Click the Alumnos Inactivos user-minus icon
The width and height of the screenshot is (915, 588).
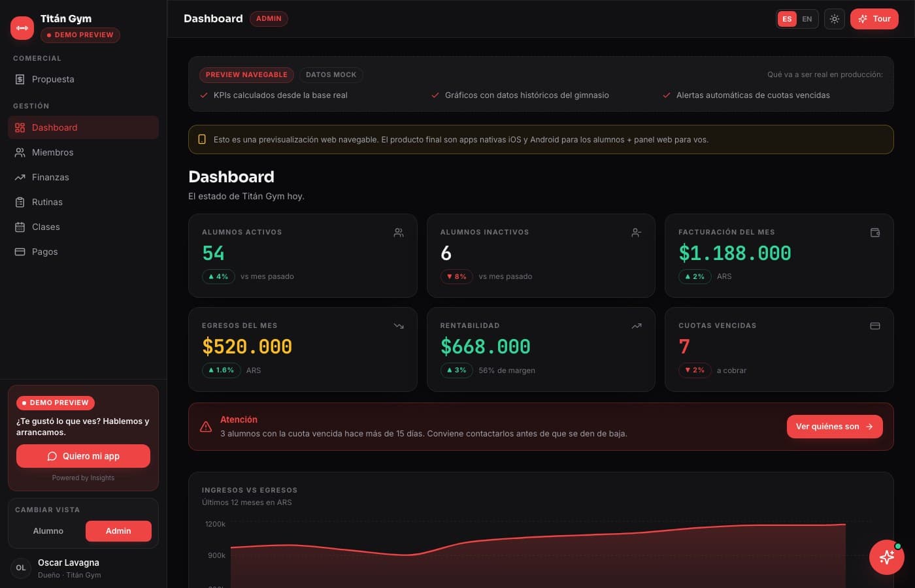point(637,233)
